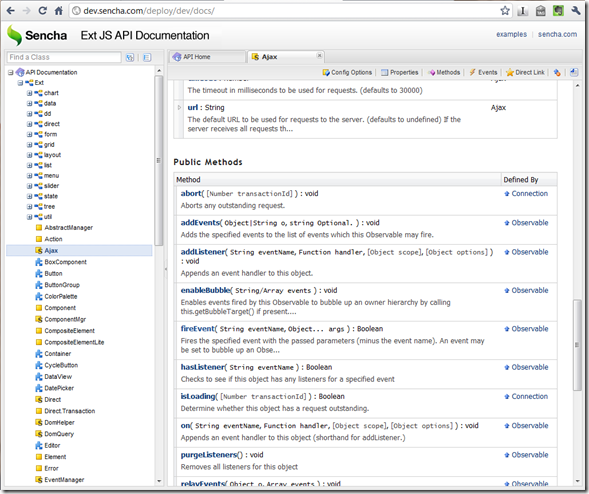The width and height of the screenshot is (589, 494).
Task: Click expand-all icon beside Find a Class
Action: pyautogui.click(x=130, y=57)
